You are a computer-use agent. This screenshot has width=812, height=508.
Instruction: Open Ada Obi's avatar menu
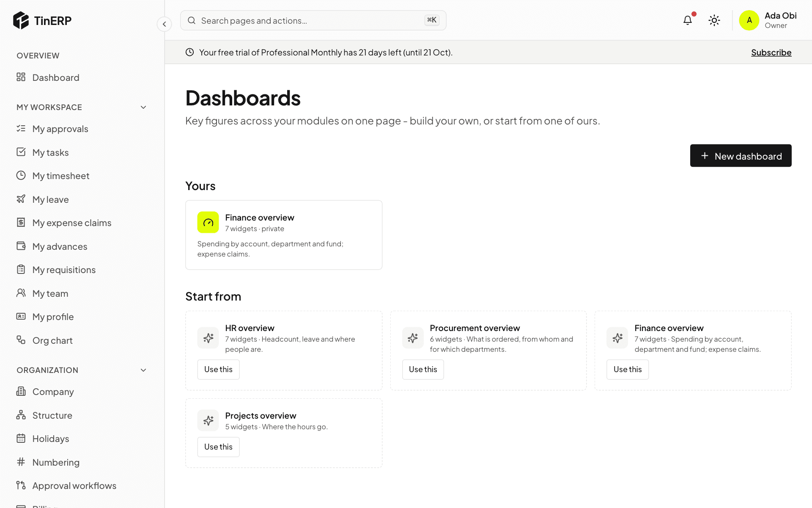tap(749, 20)
